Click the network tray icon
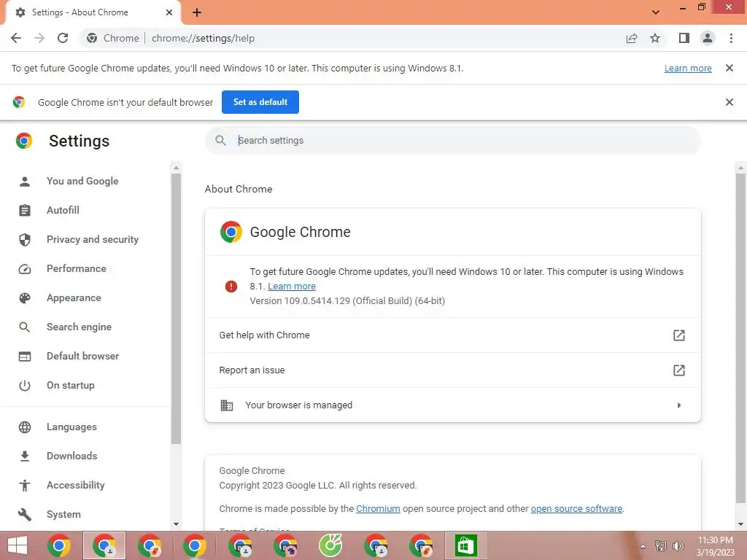 (661, 545)
